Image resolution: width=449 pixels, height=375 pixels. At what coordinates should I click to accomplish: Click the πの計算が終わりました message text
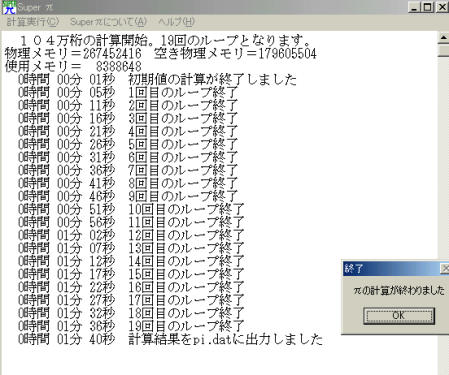399,290
